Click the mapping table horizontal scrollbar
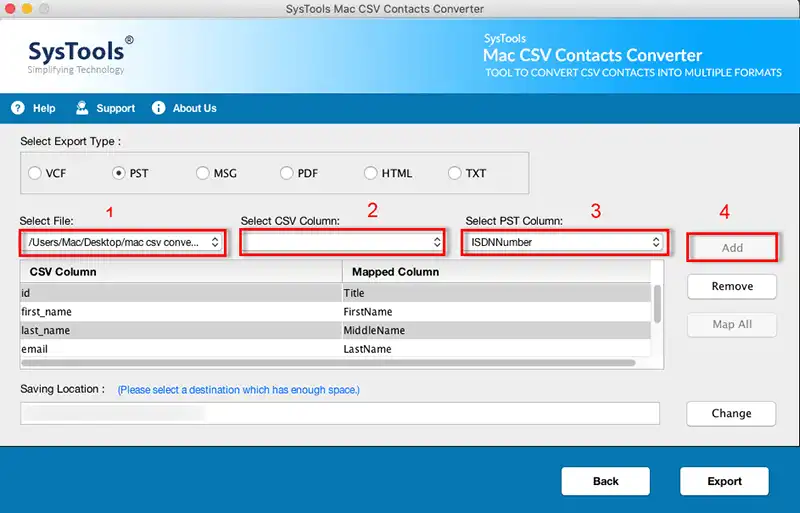800x513 pixels. [329, 363]
